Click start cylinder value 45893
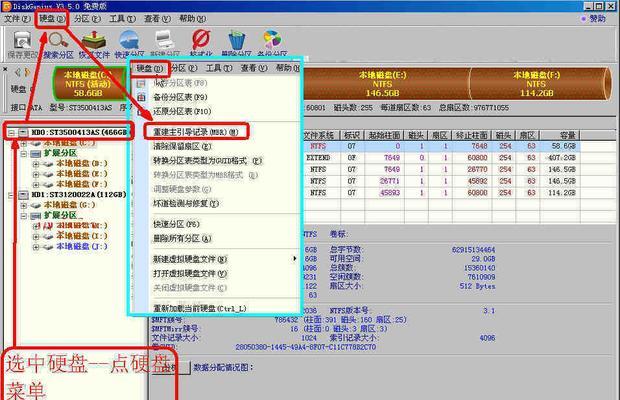The height and width of the screenshot is (400, 620). (390, 193)
